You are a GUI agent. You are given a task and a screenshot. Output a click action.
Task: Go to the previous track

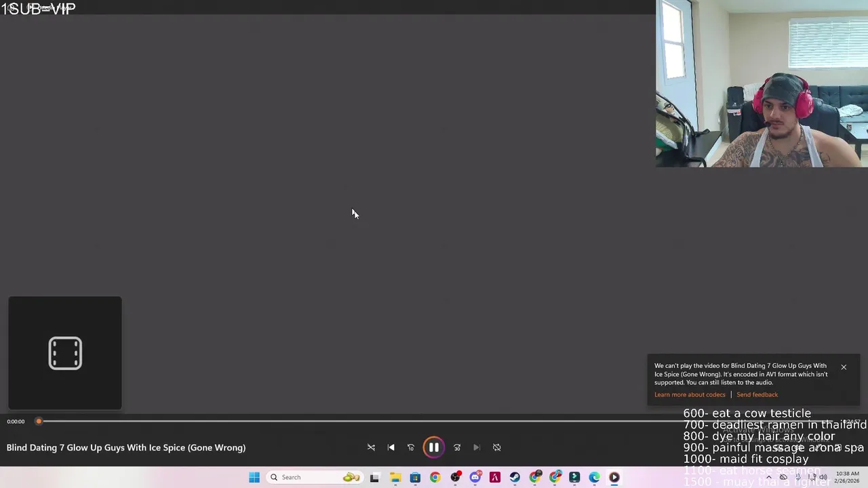(x=391, y=447)
